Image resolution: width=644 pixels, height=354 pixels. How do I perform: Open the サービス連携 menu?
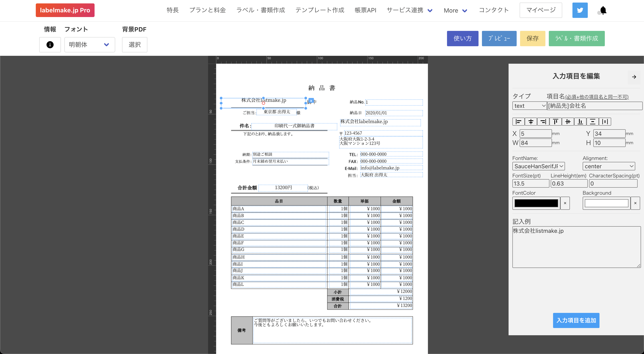409,10
